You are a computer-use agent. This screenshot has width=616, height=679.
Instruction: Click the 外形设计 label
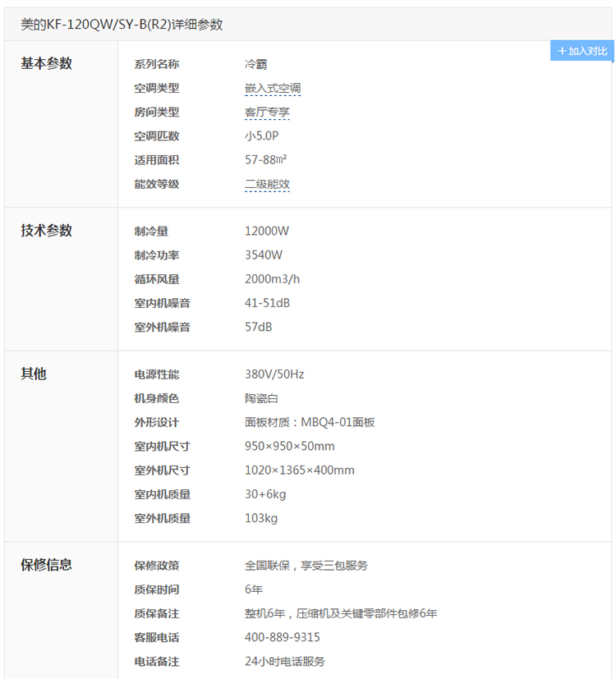click(x=156, y=423)
